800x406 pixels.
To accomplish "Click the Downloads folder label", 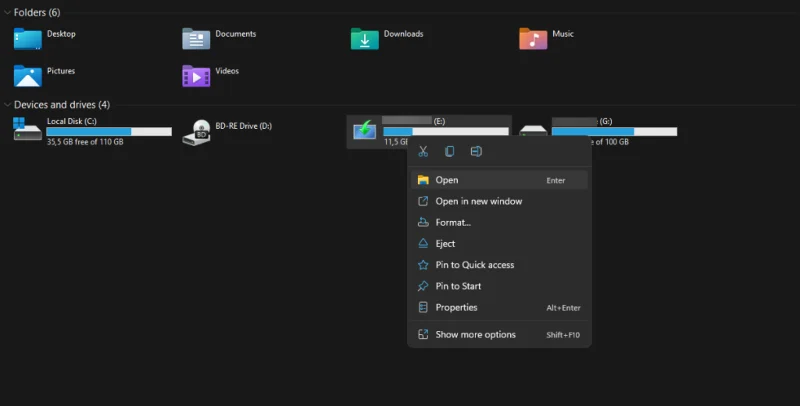I will pyautogui.click(x=404, y=34).
